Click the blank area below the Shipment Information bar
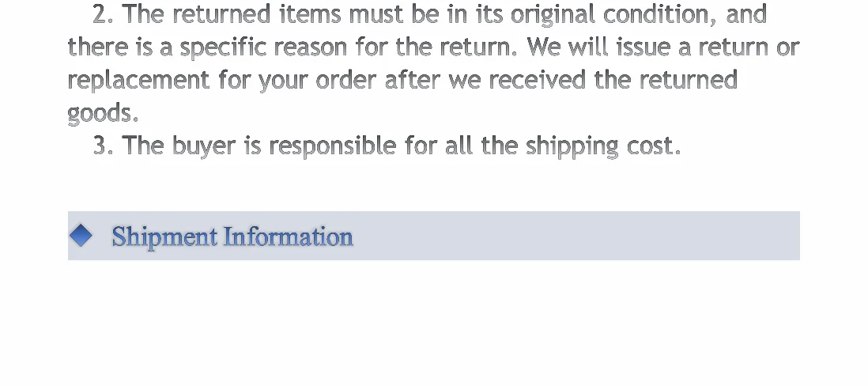 tap(433, 323)
